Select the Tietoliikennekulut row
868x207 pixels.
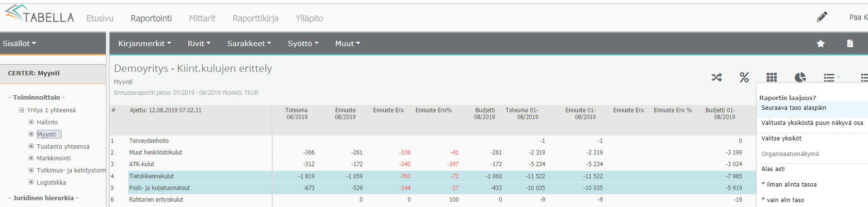(x=151, y=176)
